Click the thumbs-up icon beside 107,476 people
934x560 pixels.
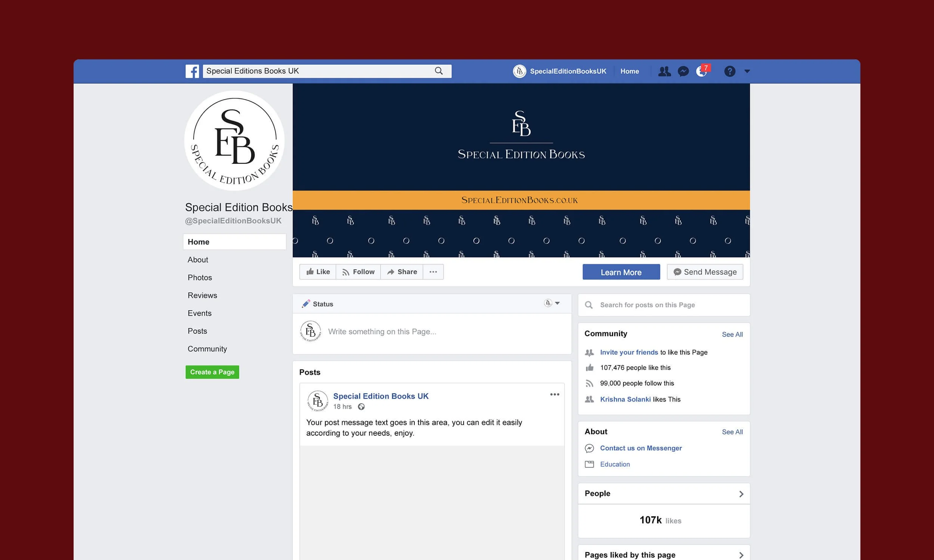point(589,368)
